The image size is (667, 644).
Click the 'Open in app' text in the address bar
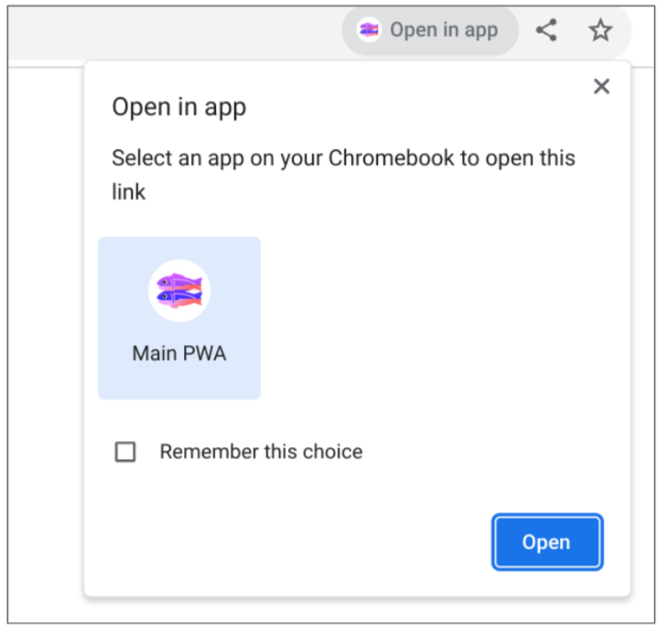tap(444, 30)
